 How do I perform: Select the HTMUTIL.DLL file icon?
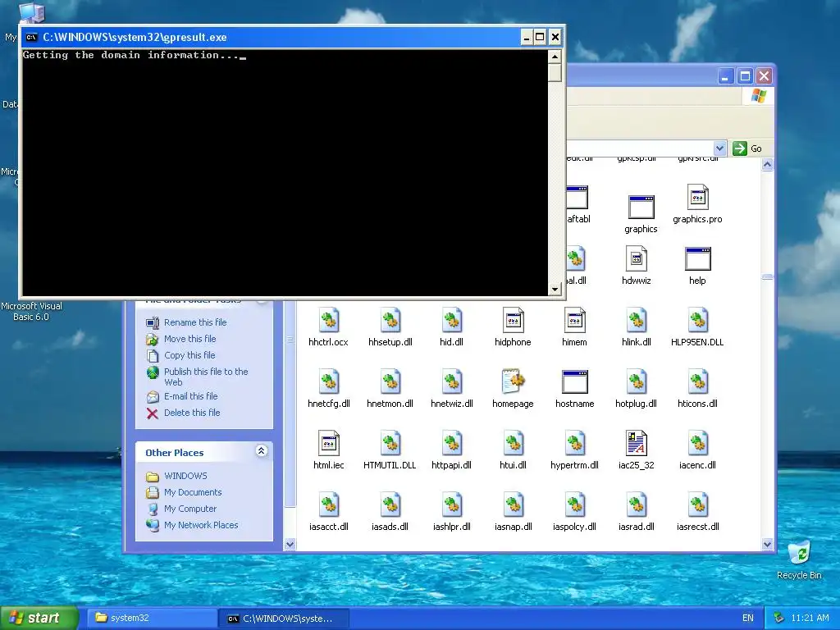coord(390,444)
